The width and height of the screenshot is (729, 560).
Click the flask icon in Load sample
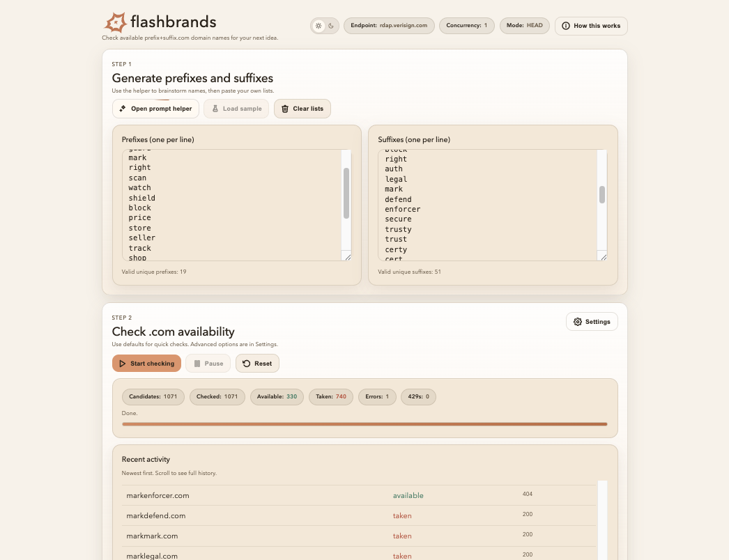pyautogui.click(x=215, y=109)
